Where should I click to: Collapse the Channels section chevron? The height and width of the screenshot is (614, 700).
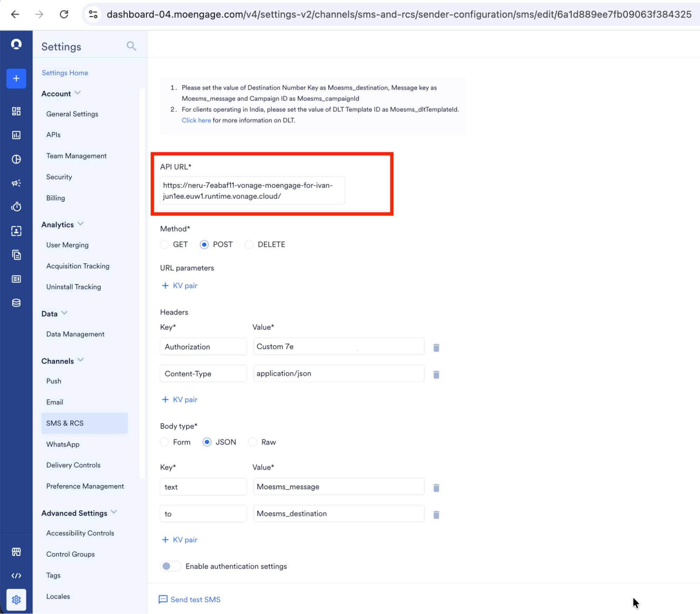tap(81, 360)
